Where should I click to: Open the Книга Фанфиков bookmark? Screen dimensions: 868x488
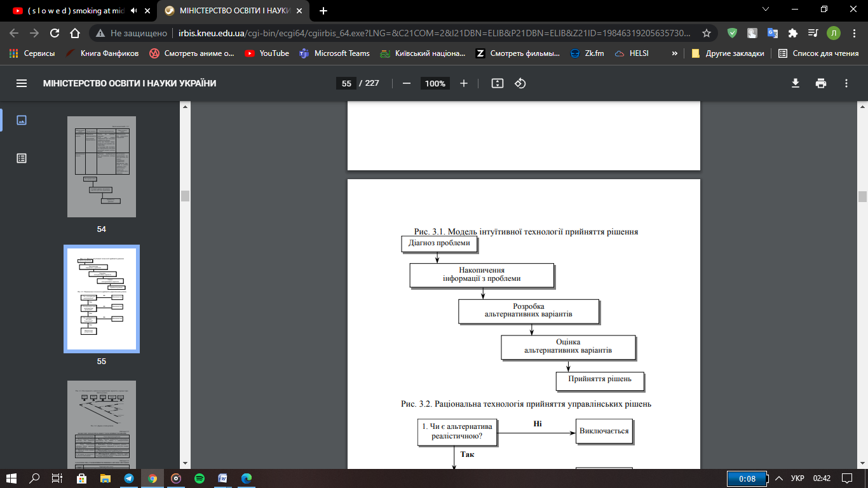pyautogui.click(x=102, y=53)
